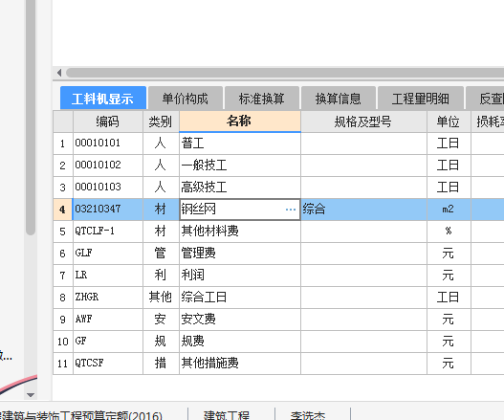Click the % unit cell for 其他材料费
The height and width of the screenshot is (420, 504).
[449, 232]
